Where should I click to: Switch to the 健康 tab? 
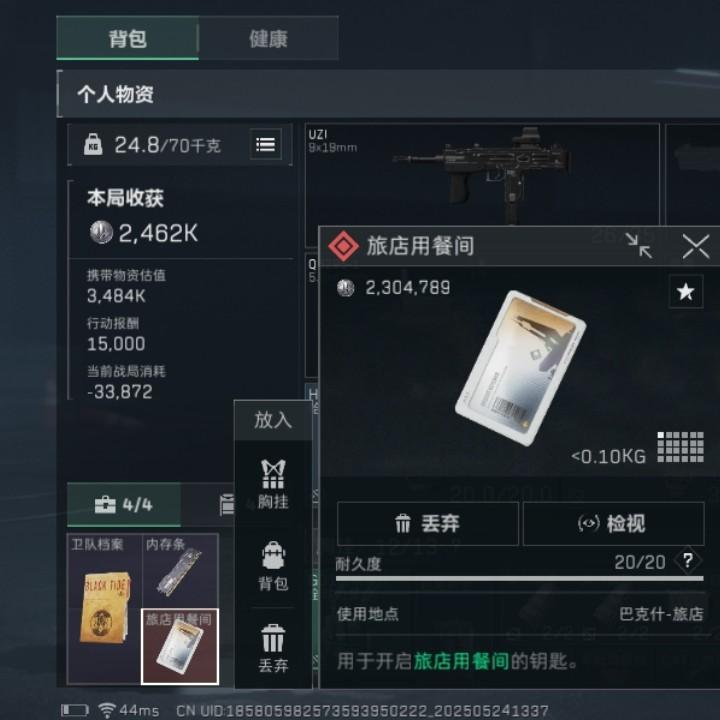point(269,39)
